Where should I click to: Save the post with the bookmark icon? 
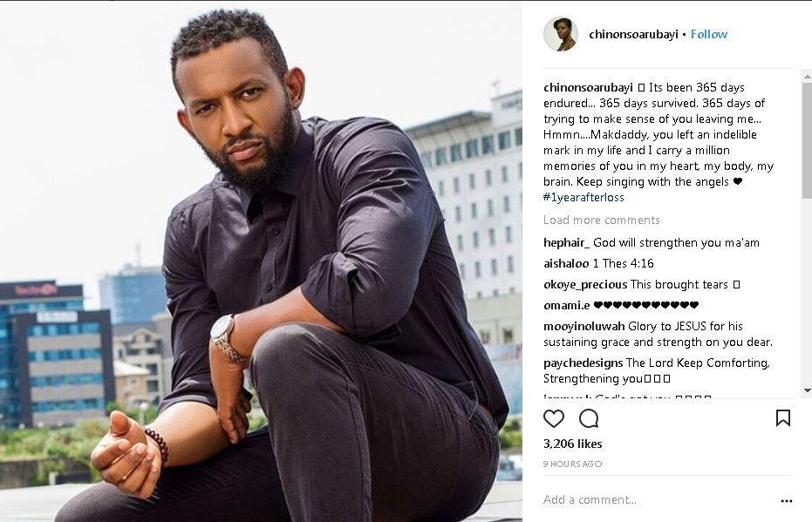pos(783,418)
